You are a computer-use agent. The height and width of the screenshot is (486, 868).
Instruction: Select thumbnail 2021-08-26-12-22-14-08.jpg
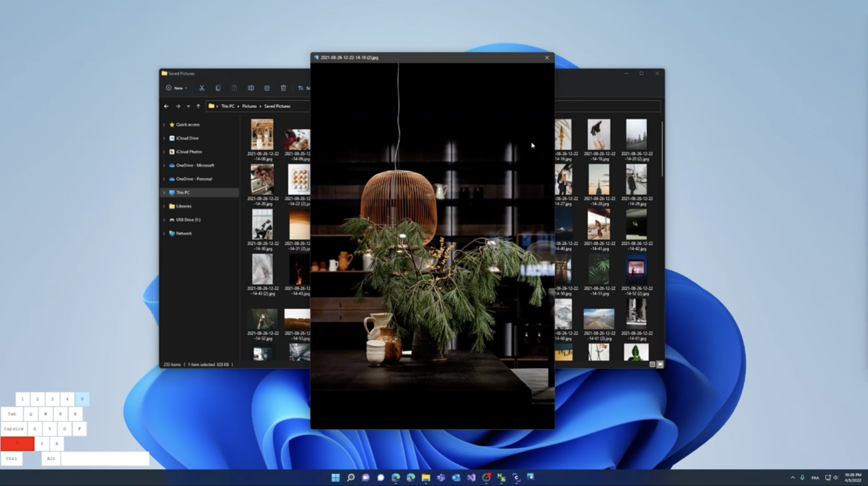(262, 135)
